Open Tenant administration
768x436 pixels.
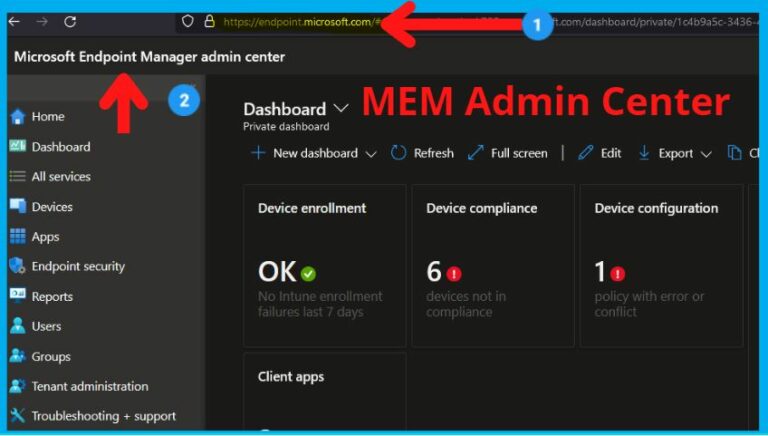90,387
